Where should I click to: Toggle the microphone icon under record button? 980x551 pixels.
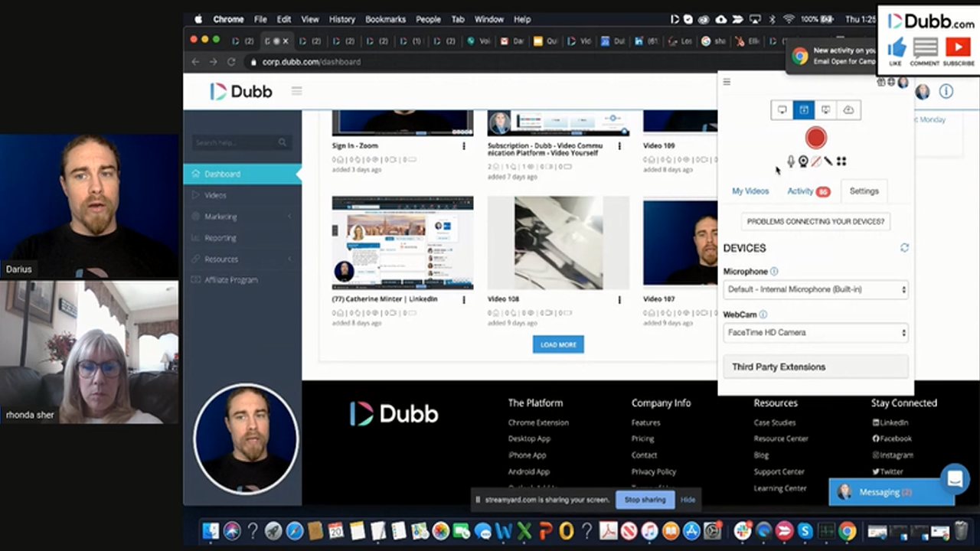point(791,161)
